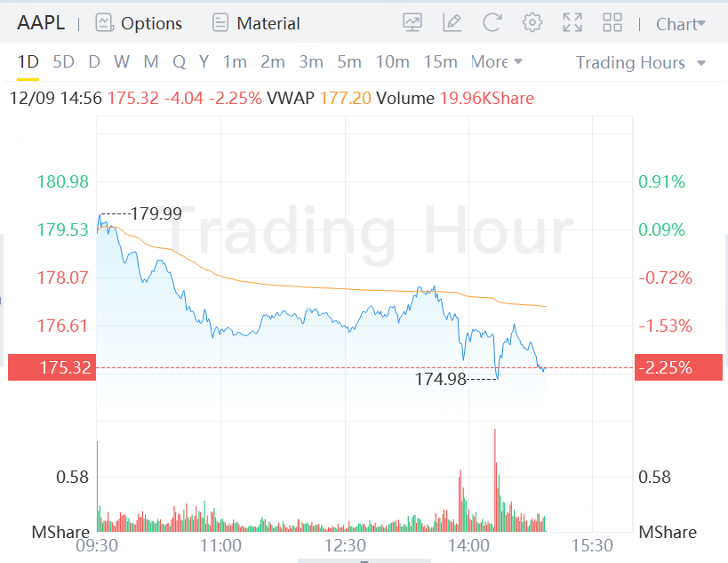Click the AAPL ticker symbol

coord(41,23)
